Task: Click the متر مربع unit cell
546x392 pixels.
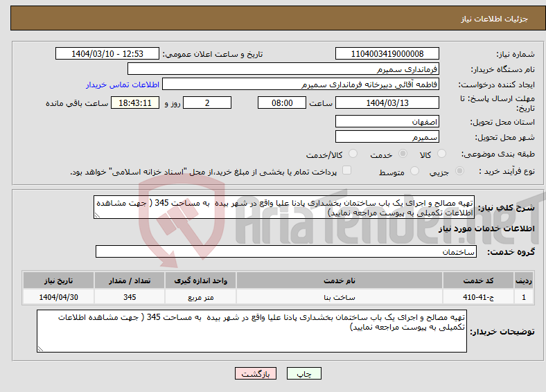Action: tap(200, 297)
